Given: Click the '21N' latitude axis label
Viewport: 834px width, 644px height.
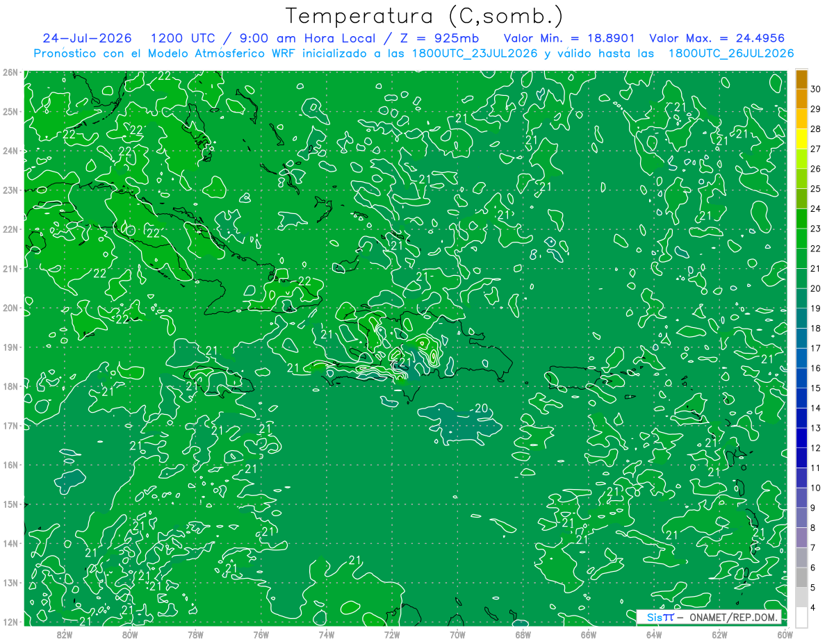Looking at the screenshot, I should (10, 269).
